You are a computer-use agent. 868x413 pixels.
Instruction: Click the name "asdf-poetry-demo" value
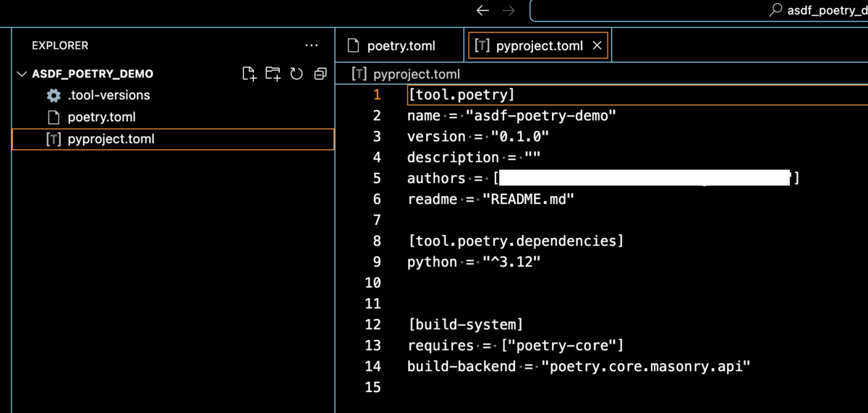point(541,116)
